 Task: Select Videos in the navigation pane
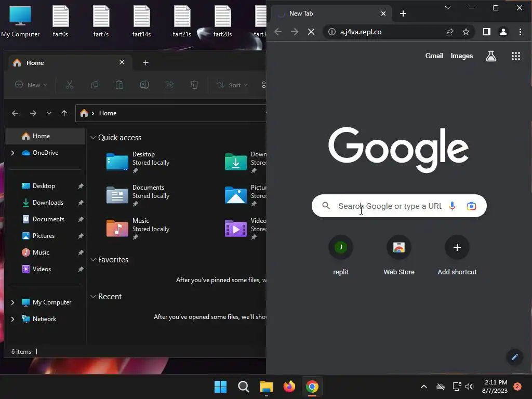tap(46, 270)
